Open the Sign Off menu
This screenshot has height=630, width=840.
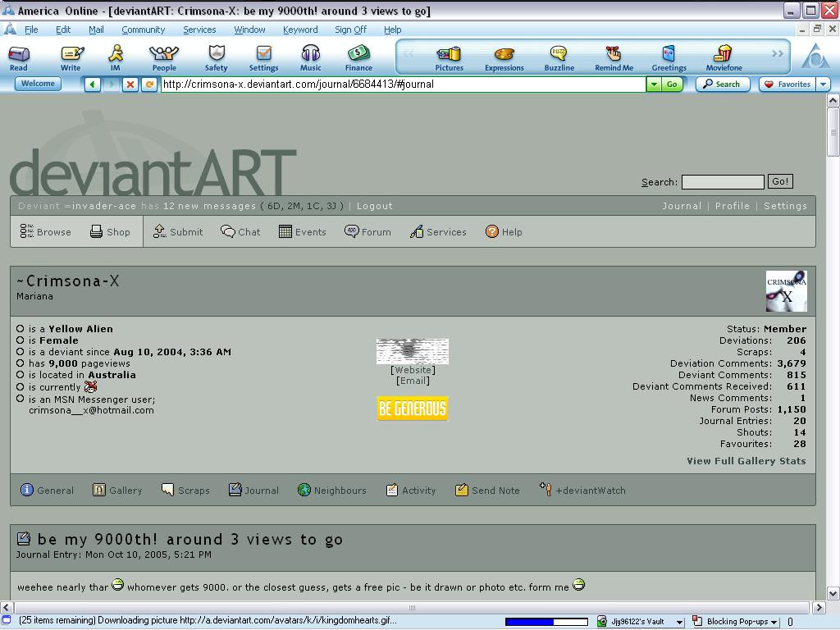350,30
